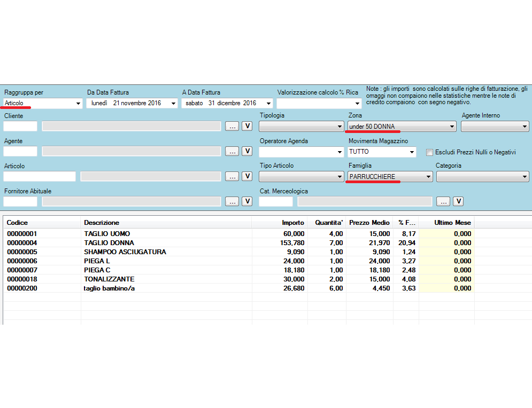Open the Fornitore Abituale browse (...) selector

coord(232,201)
